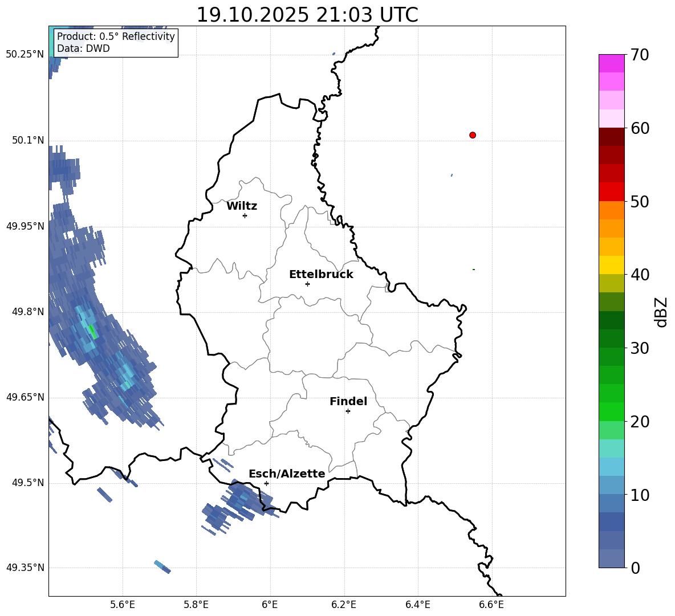Click the 50.25°N latitude label
The image size is (675, 616).
point(25,55)
